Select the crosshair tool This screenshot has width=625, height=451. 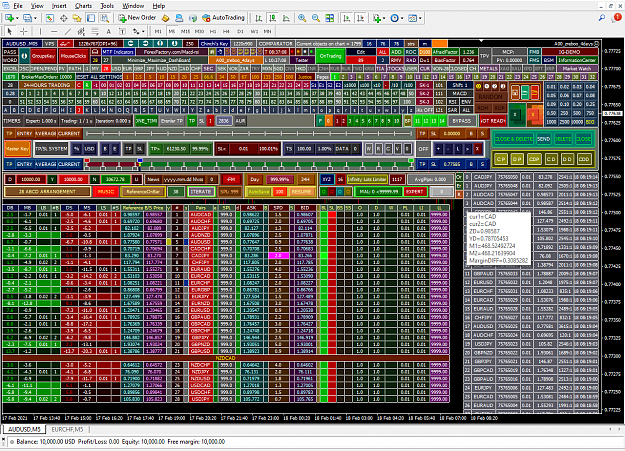pos(24,31)
